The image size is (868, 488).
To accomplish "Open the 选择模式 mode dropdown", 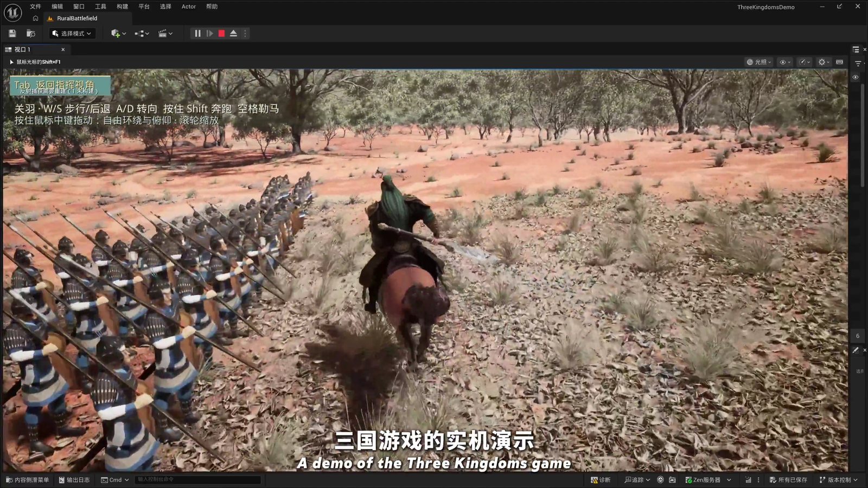I will pos(72,34).
